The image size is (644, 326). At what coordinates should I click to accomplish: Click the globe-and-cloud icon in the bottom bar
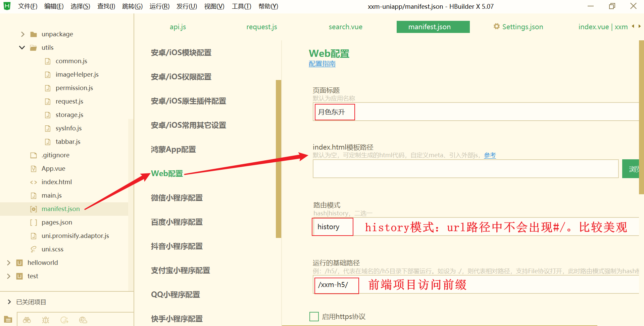click(x=83, y=320)
